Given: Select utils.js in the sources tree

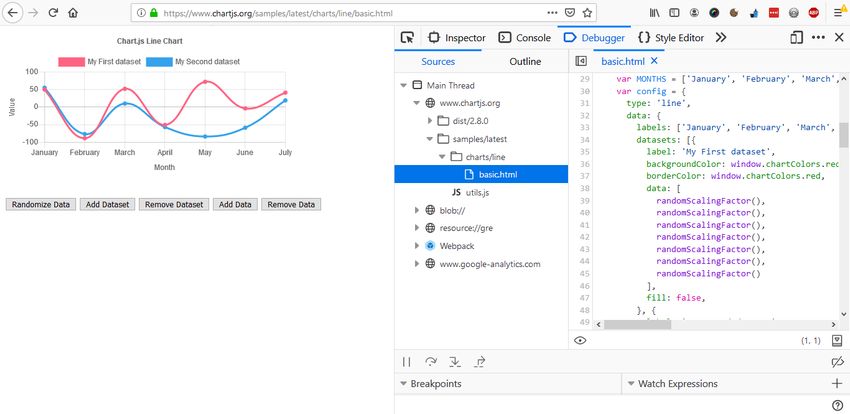Looking at the screenshot, I should [x=476, y=192].
